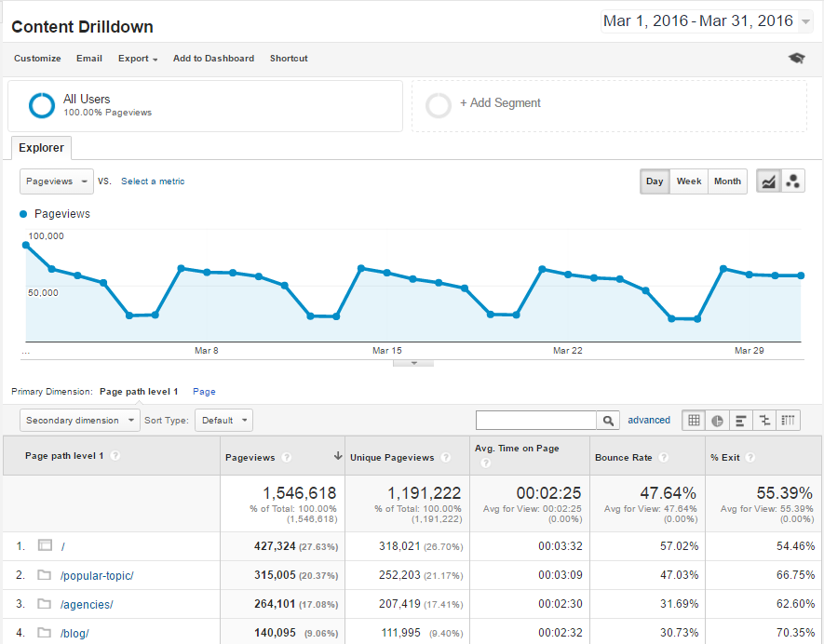Switch to the pivot table view
824x644 pixels.
pos(787,420)
